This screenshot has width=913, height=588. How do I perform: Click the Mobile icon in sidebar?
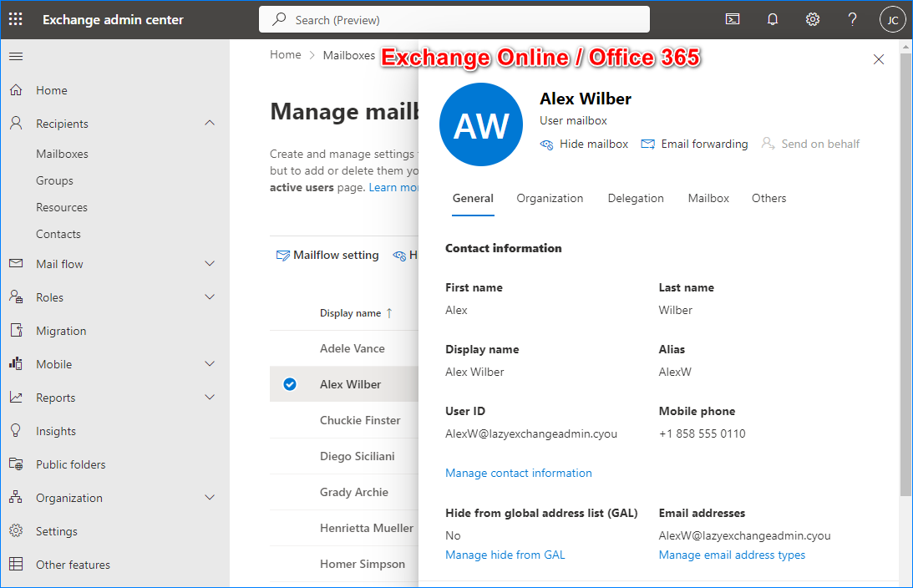[16, 364]
